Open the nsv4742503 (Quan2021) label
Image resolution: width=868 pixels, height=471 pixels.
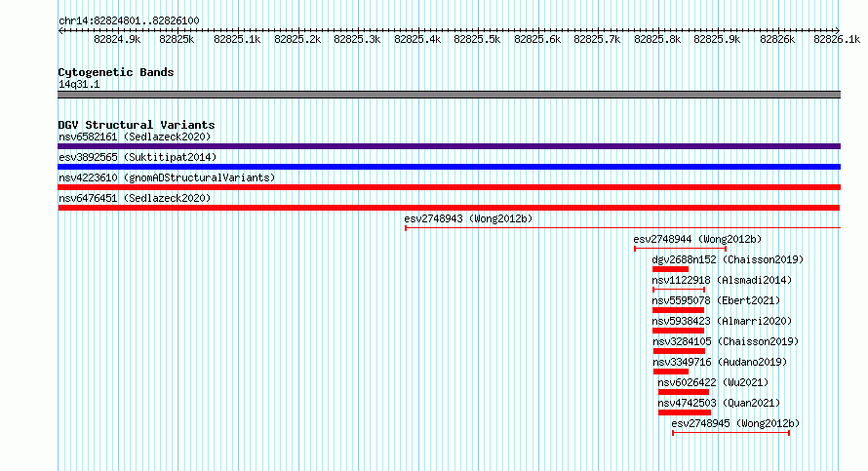point(719,403)
